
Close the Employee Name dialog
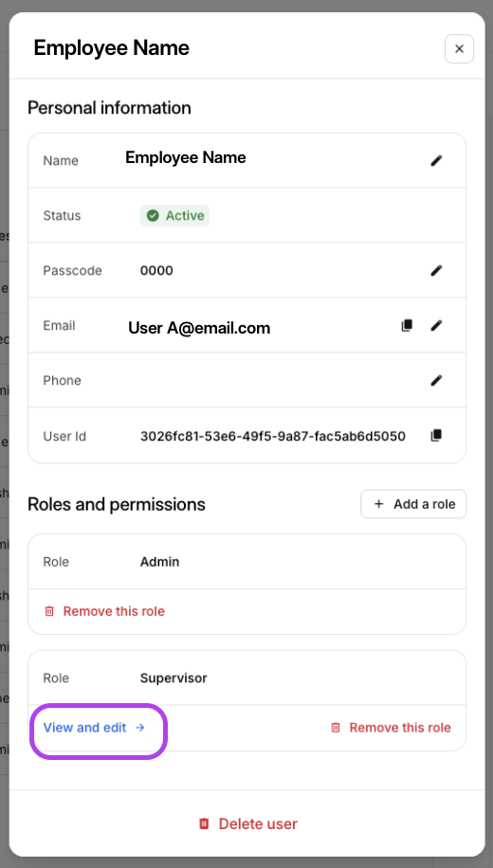[459, 48]
